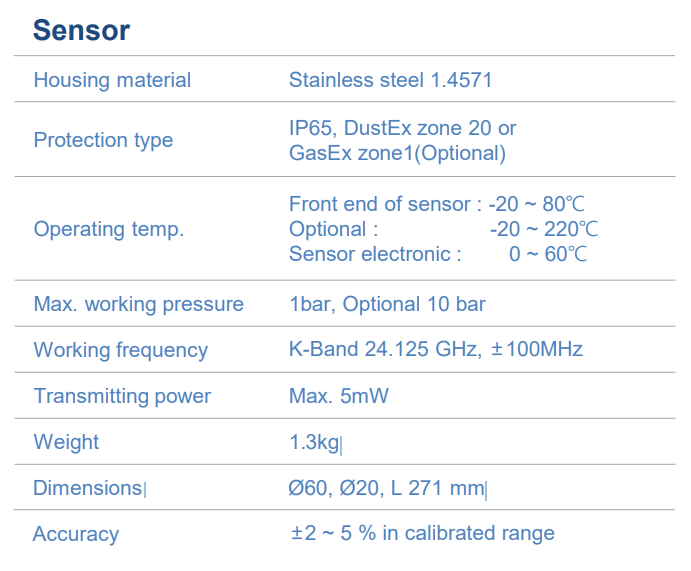Click the Max. 5mW value

338,396
